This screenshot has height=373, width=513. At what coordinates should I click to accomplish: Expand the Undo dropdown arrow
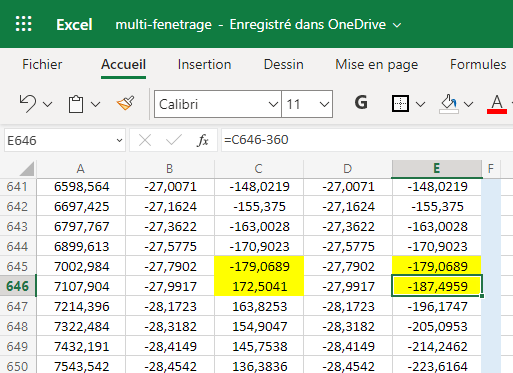tap(48, 105)
